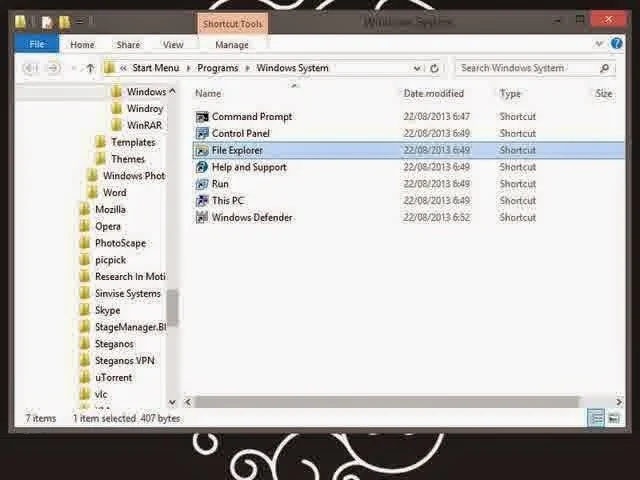Click the Opera folder icon
Screen dimensions: 640x480
pyautogui.click(x=84, y=226)
